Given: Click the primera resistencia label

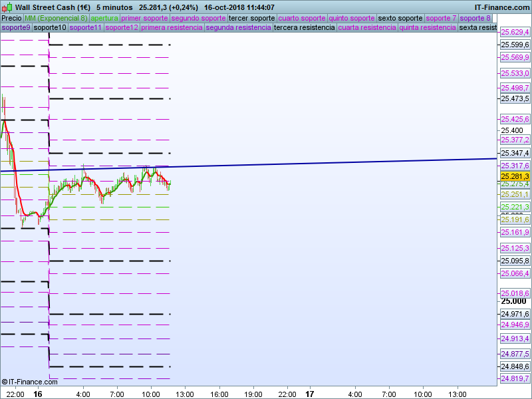Looking at the screenshot, I should [172, 28].
